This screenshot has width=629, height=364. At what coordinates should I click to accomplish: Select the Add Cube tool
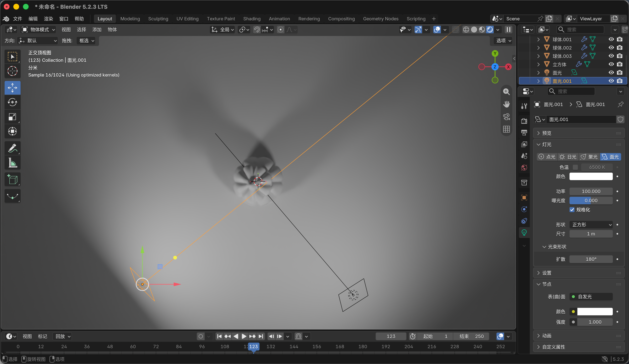pyautogui.click(x=12, y=179)
